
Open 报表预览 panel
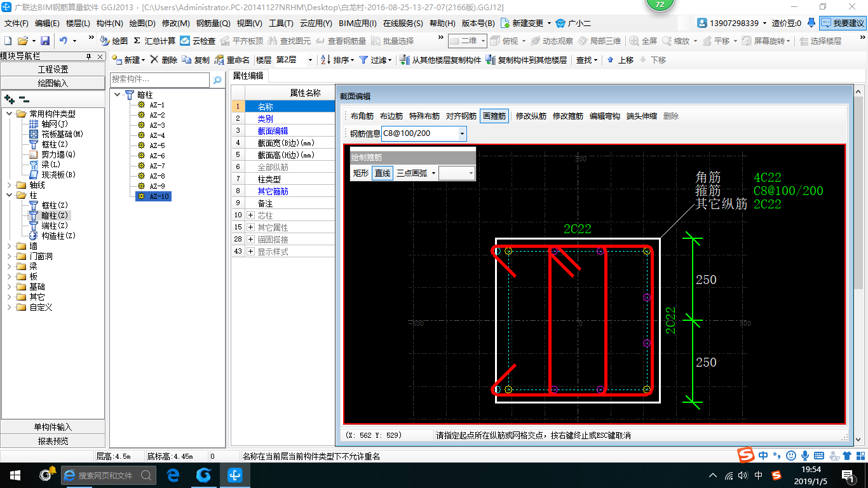(53, 441)
